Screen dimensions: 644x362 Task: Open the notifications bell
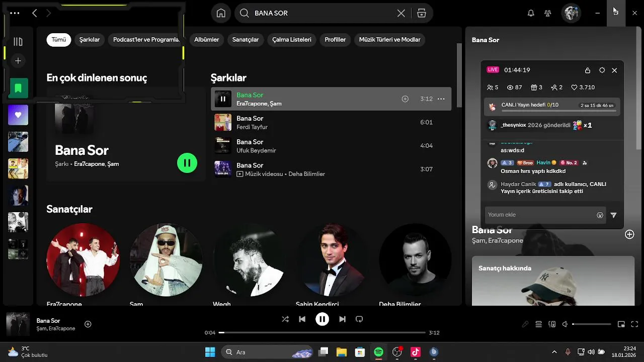click(531, 13)
